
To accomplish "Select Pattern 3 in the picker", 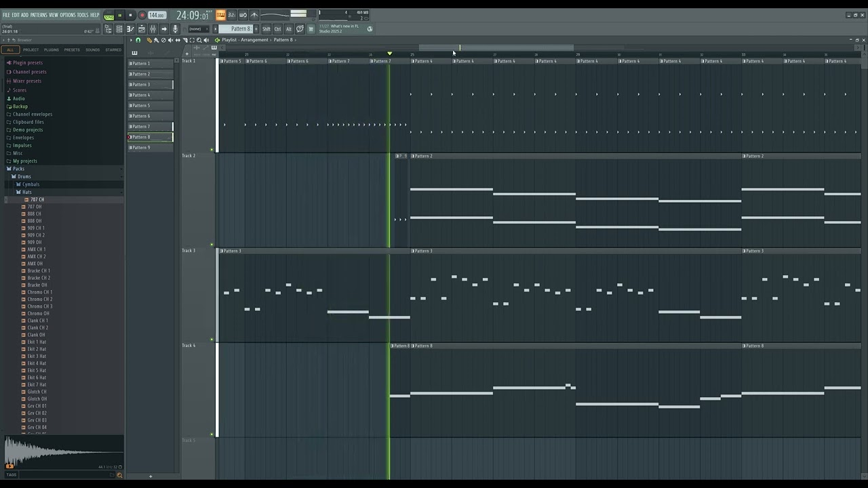I will click(x=150, y=85).
